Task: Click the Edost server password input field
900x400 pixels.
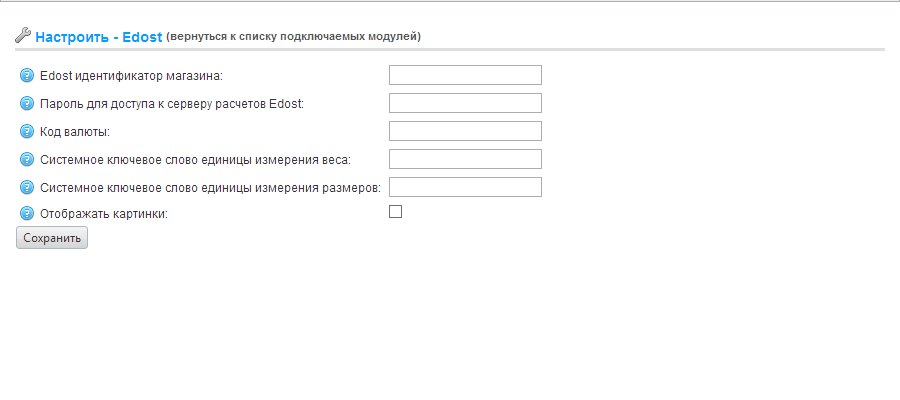Action: coord(465,103)
